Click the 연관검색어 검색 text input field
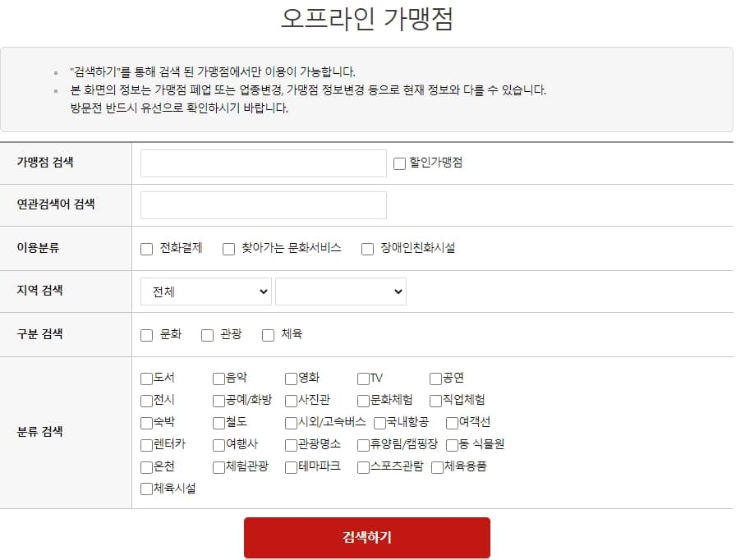Viewport: 736px width, 560px height. tap(264, 205)
